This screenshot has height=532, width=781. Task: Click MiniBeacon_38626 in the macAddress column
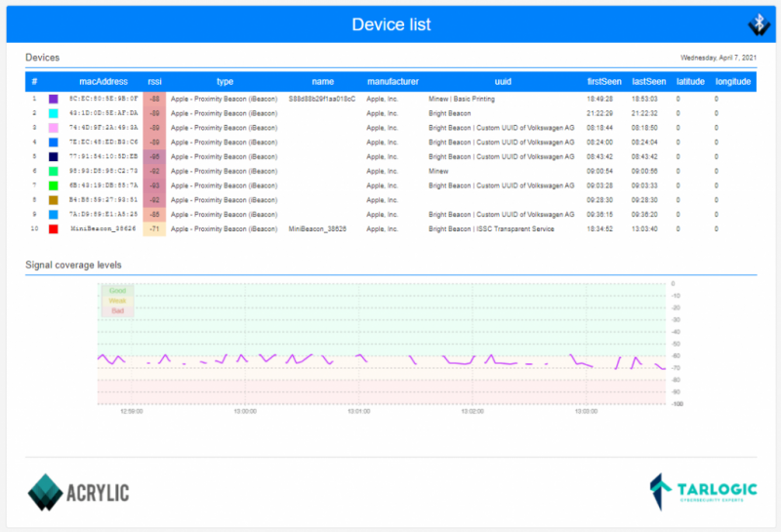point(103,229)
